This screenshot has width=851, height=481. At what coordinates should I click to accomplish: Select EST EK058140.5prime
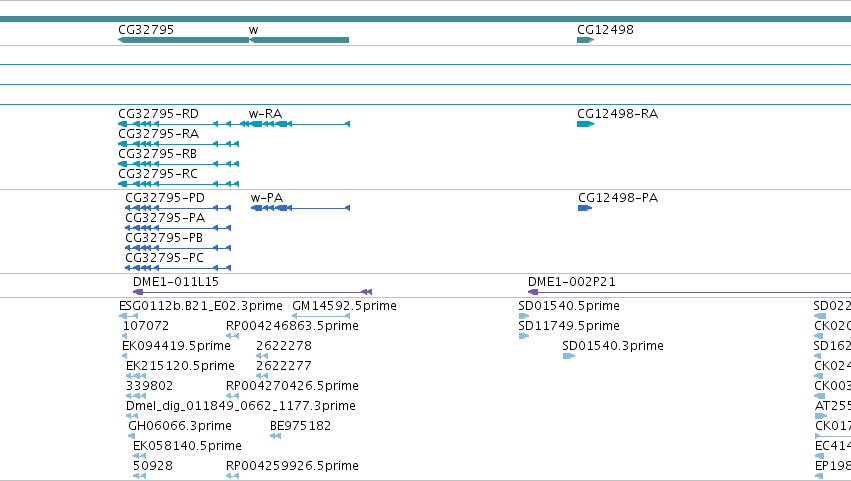187,447
